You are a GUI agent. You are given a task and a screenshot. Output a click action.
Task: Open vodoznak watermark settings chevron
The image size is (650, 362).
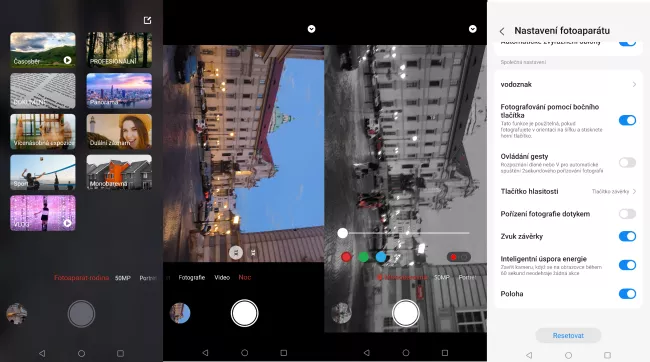click(x=634, y=84)
